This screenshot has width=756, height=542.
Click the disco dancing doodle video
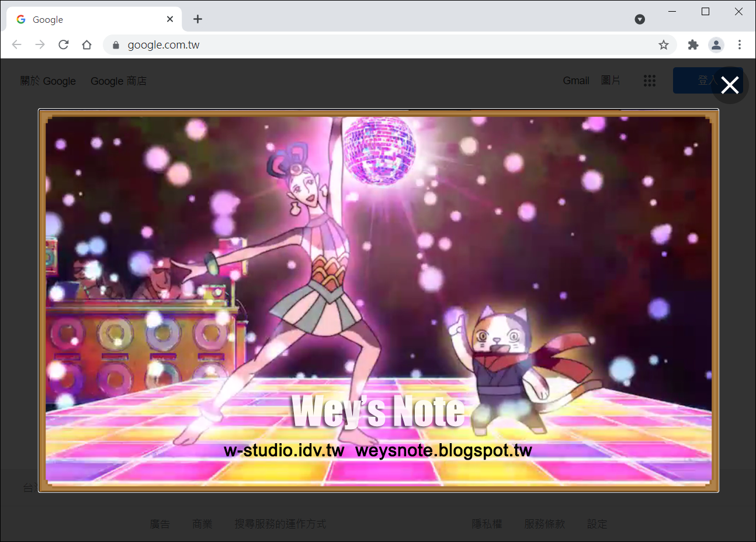pos(379,301)
